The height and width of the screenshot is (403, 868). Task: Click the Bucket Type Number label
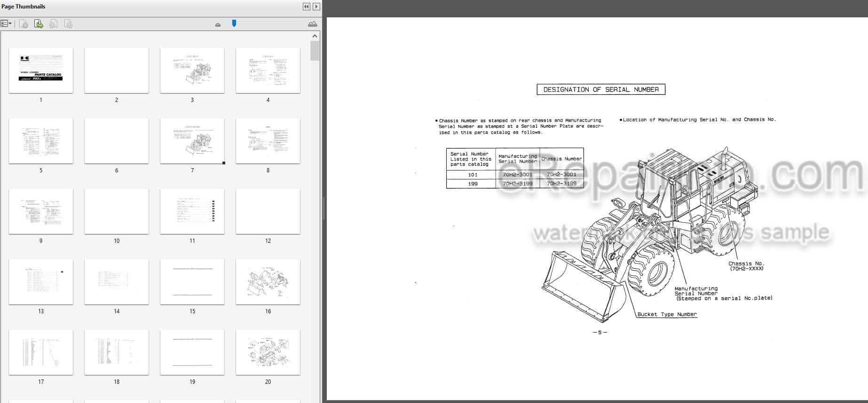667,314
